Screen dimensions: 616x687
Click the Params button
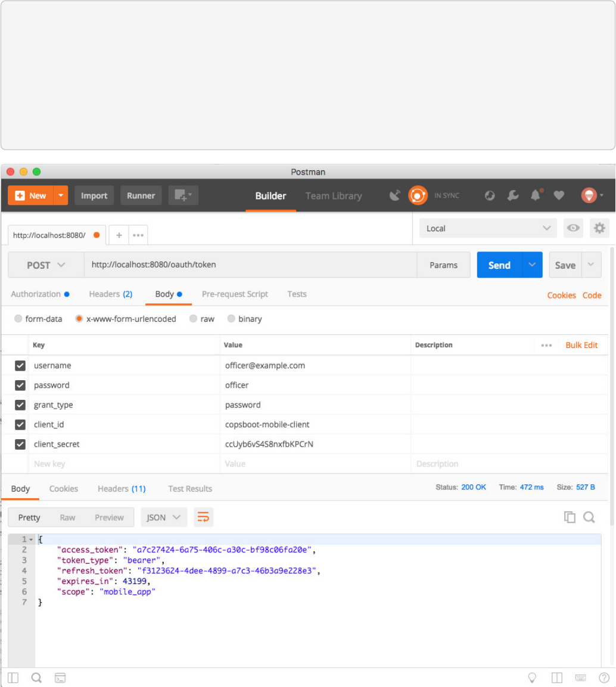click(443, 265)
